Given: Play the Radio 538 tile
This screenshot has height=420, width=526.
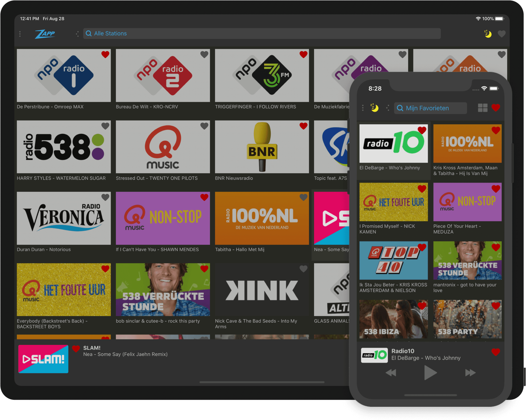Looking at the screenshot, I should (x=64, y=147).
